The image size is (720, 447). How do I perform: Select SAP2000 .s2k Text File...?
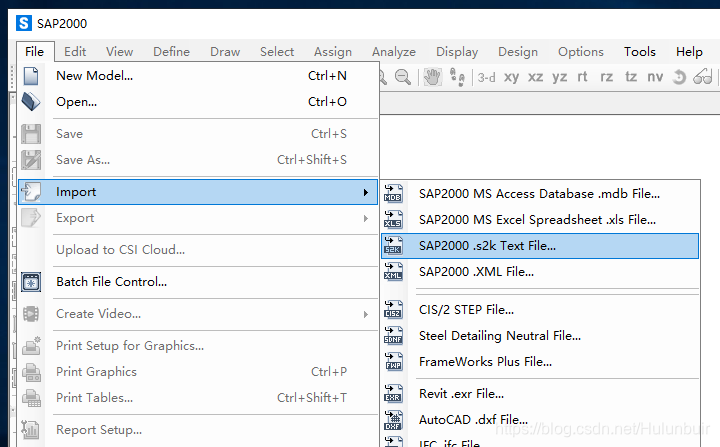(x=540, y=246)
